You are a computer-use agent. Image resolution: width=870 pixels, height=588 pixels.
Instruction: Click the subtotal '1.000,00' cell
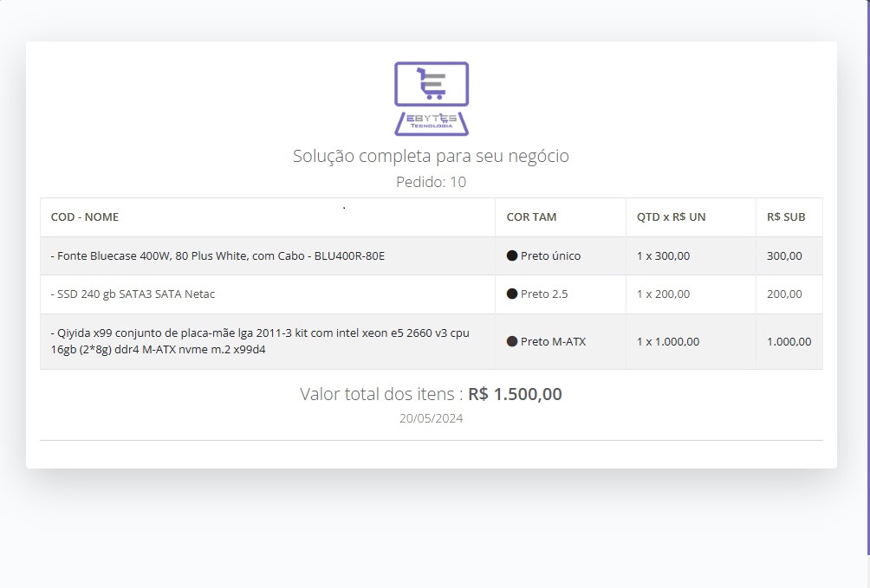click(x=789, y=342)
